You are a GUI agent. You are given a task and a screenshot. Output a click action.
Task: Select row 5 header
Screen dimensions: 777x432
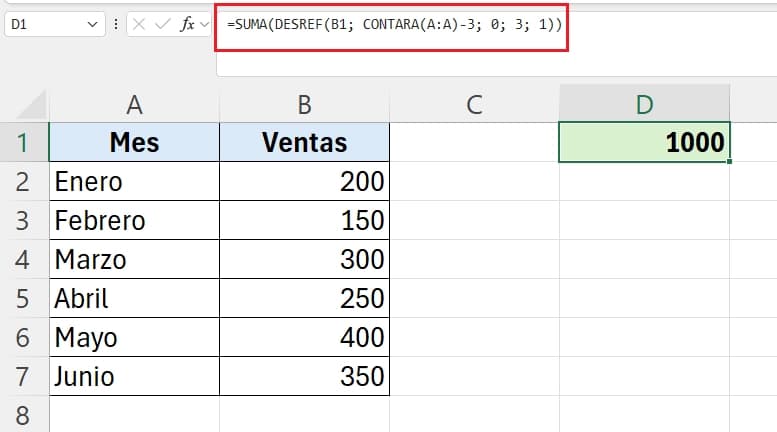tap(24, 298)
